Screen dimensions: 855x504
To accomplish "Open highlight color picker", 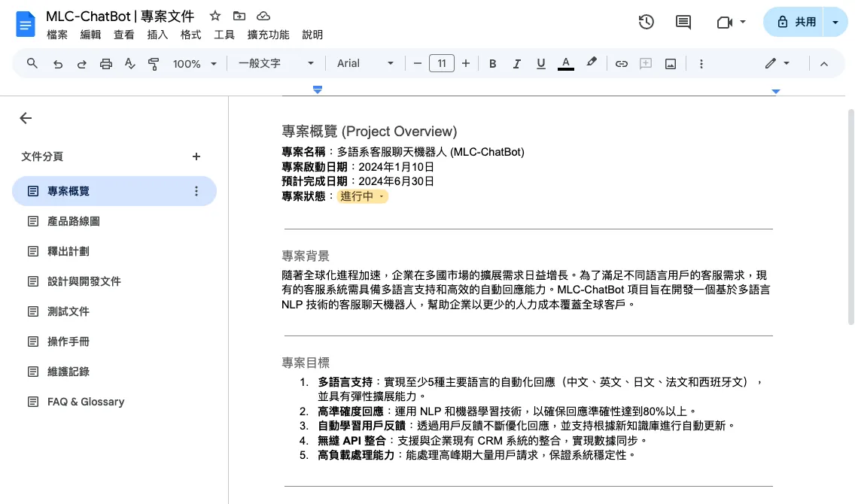I will tap(592, 63).
